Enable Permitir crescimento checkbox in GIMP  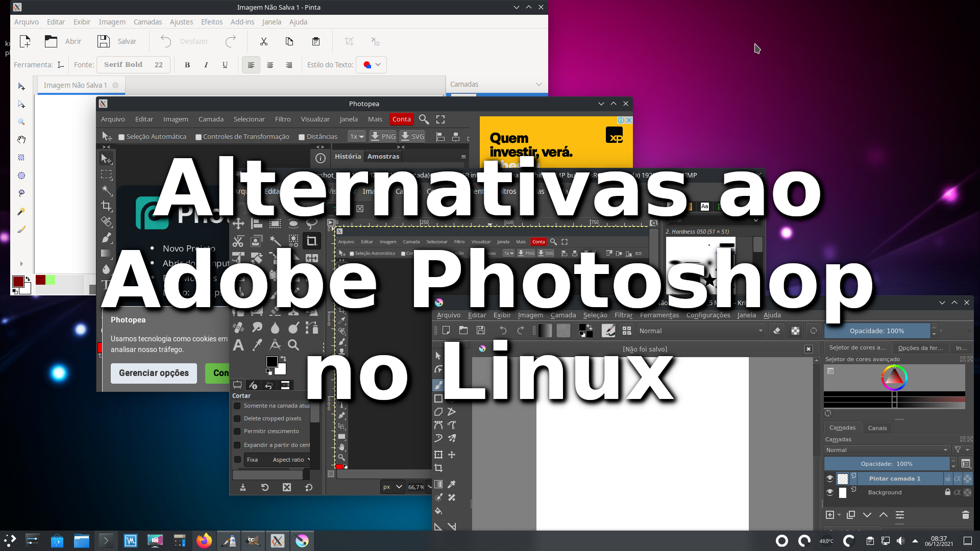(x=237, y=432)
